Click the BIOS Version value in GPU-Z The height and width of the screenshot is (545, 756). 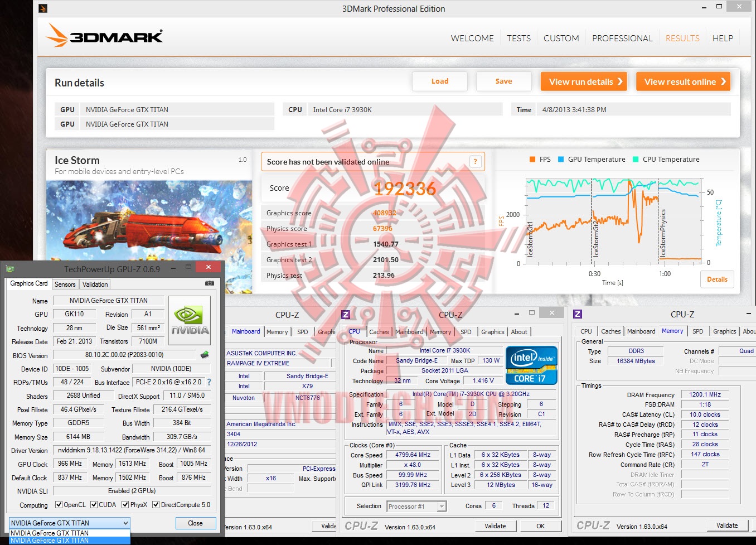click(124, 355)
